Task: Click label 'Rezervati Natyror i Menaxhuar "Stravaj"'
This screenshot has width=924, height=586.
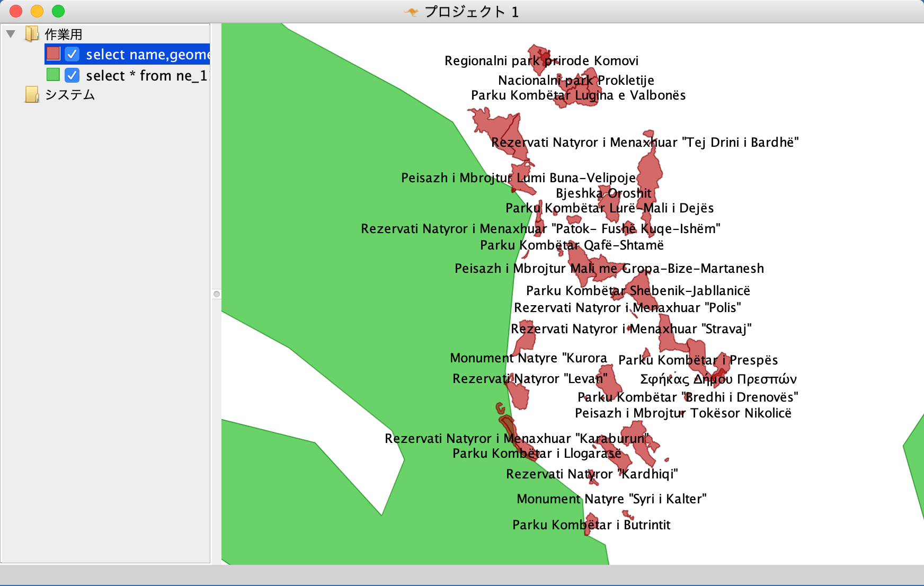Action: pyautogui.click(x=631, y=329)
